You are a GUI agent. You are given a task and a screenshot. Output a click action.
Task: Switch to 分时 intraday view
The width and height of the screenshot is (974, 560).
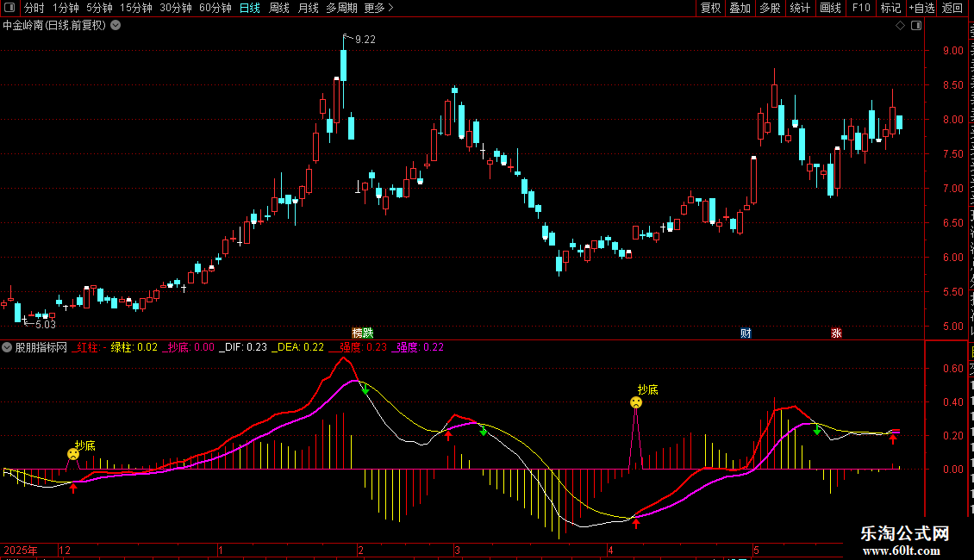(x=34, y=8)
